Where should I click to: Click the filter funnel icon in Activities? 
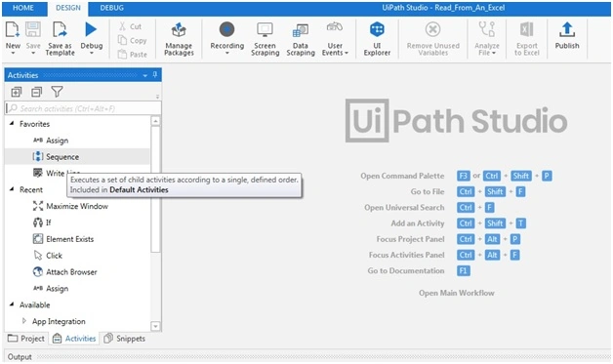[57, 92]
